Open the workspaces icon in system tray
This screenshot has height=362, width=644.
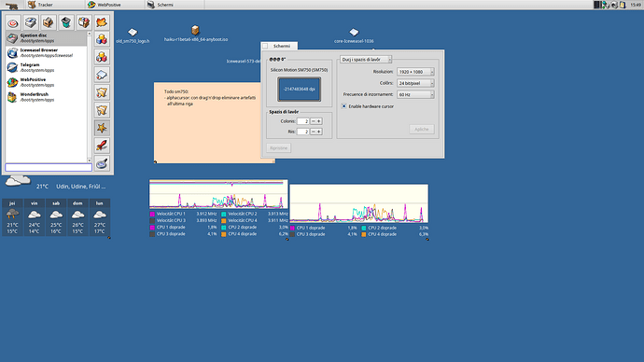coord(596,5)
